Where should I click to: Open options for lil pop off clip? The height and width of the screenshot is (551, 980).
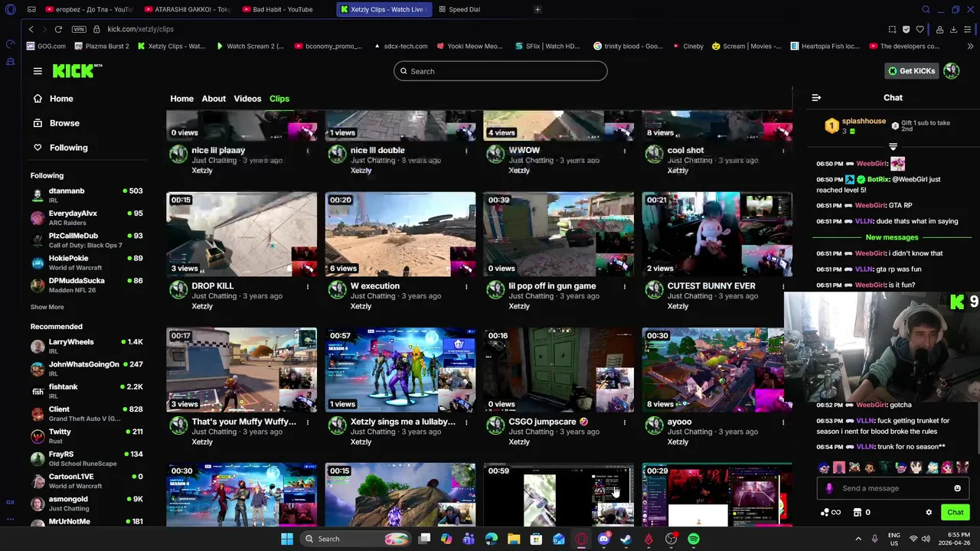click(x=625, y=286)
